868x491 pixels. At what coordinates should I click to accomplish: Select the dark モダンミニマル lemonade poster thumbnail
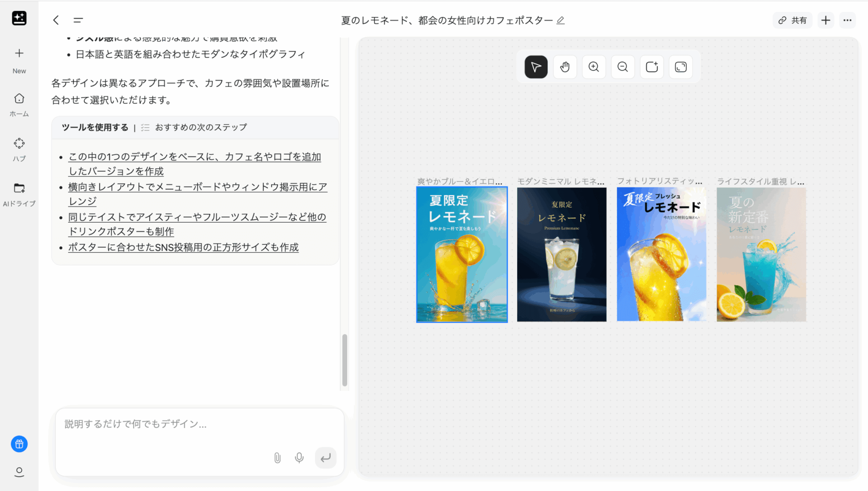click(x=562, y=254)
